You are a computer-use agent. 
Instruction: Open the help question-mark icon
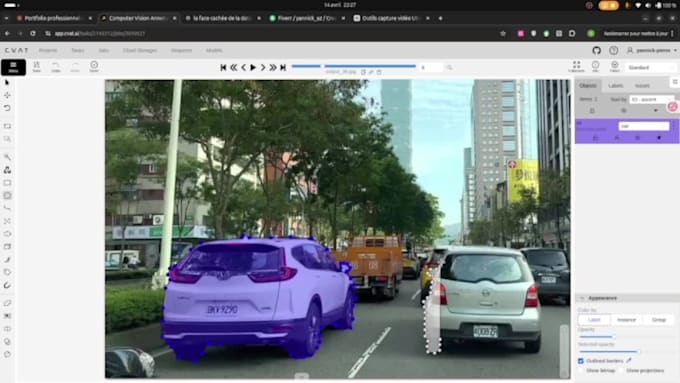tap(614, 51)
